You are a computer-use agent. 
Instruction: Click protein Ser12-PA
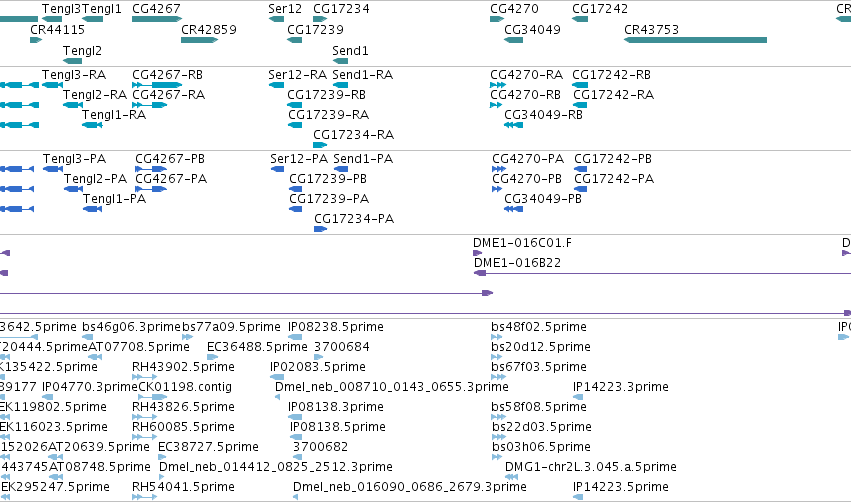point(299,159)
